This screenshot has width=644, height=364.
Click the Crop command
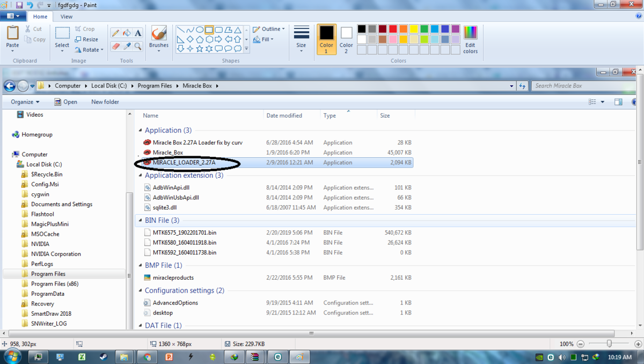[85, 29]
